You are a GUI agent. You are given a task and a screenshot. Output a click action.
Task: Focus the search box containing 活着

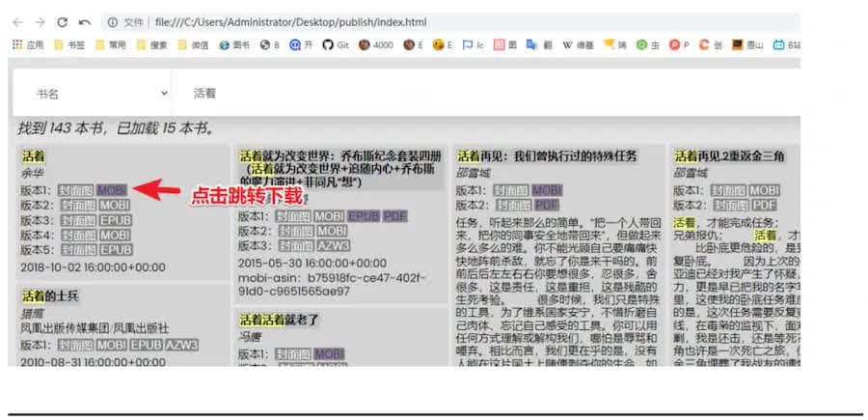pos(486,93)
